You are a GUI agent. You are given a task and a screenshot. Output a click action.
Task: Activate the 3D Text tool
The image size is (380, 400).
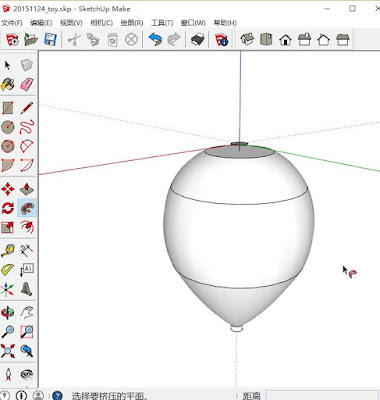pos(27,289)
